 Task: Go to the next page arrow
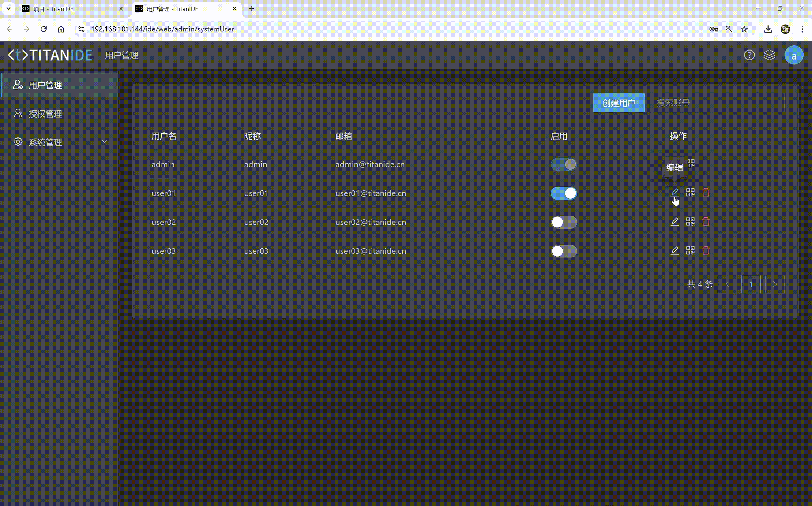774,284
